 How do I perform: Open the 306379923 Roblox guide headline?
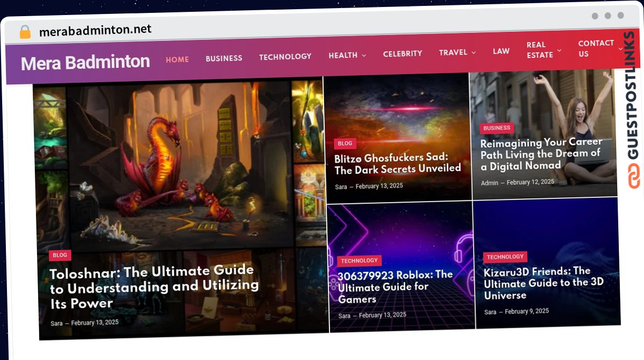pyautogui.click(x=395, y=287)
